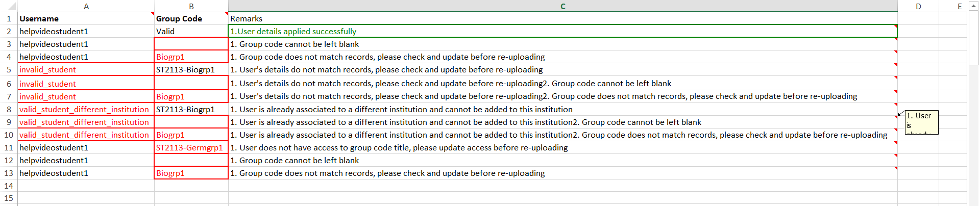Click the Select All corner of the sheet
980x206 pixels.
[x=9, y=6]
